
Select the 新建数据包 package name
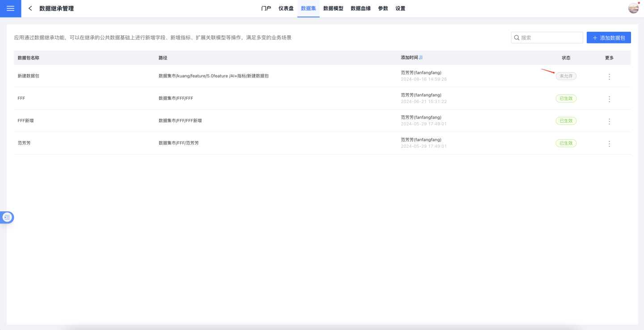pyautogui.click(x=29, y=76)
